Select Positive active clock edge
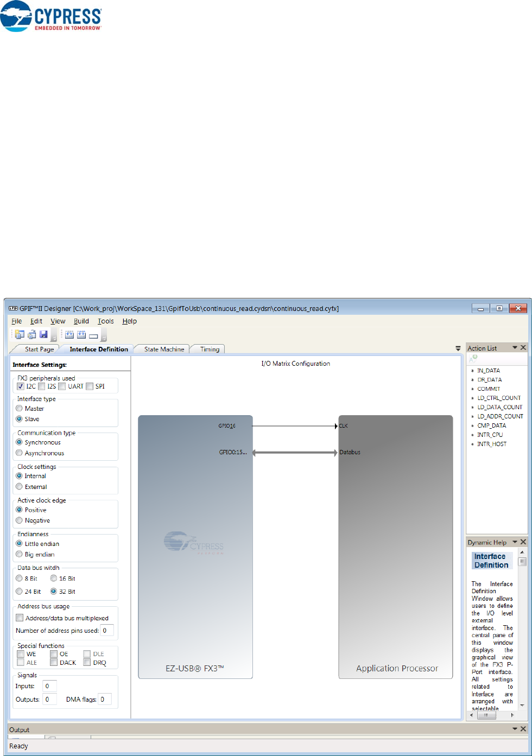 pyautogui.click(x=20, y=510)
